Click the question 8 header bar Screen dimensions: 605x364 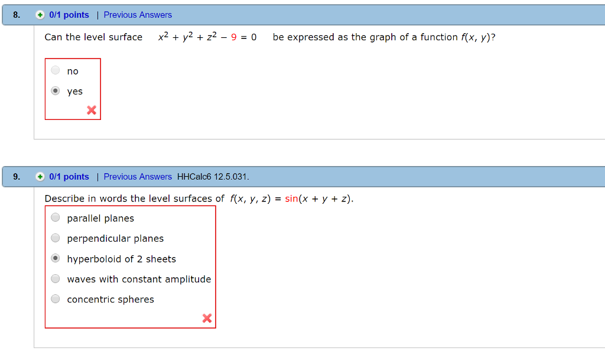pos(354,14)
